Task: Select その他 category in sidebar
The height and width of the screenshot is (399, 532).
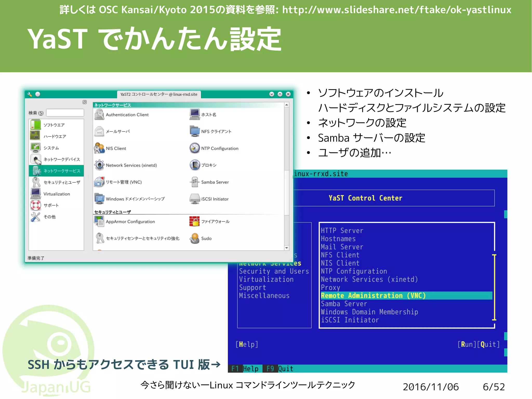Action: coord(56,217)
